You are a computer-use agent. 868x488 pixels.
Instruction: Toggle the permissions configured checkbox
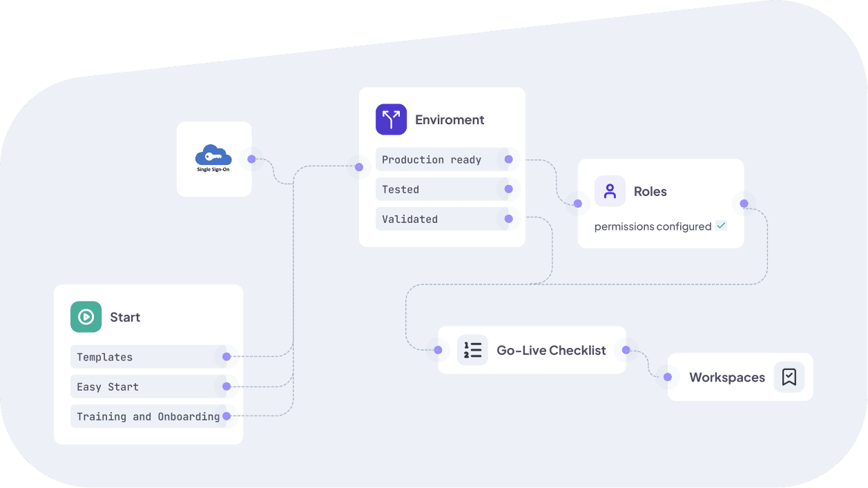pos(721,226)
